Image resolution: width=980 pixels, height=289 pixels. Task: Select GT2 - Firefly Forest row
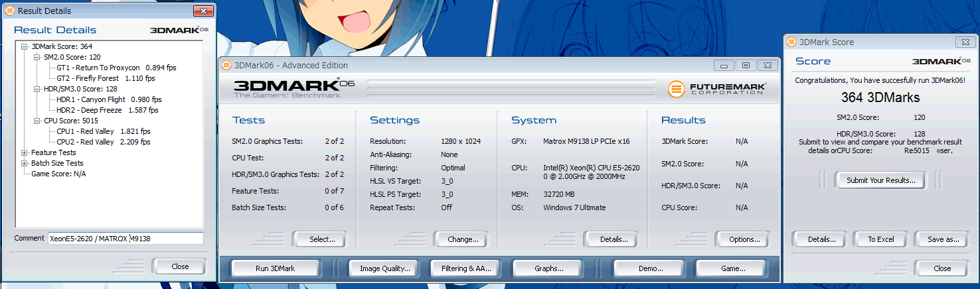point(106,78)
